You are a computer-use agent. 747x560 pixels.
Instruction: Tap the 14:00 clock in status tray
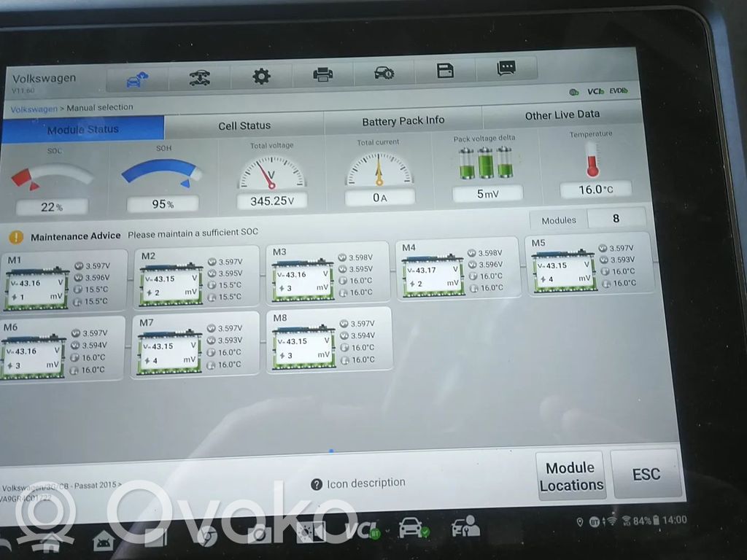(675, 520)
